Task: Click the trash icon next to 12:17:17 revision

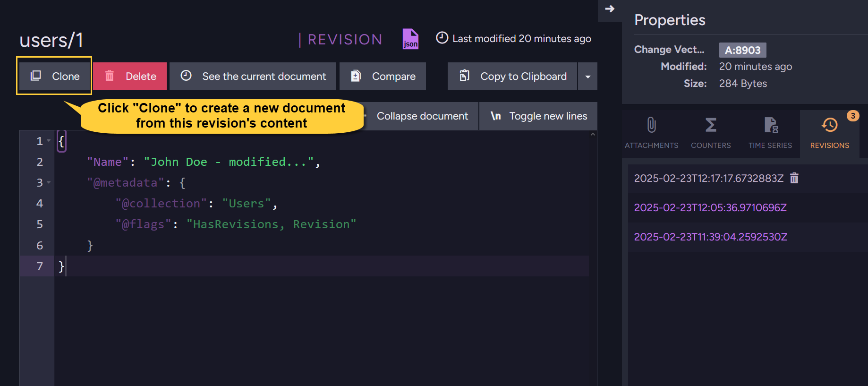Action: 794,178
